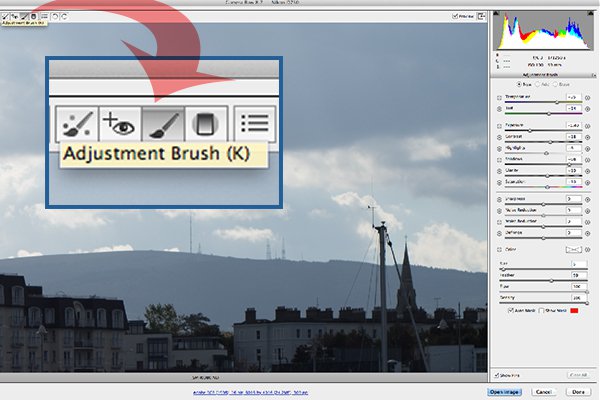Toggle full screen mode icon
Viewport: 600px width, 400px height.
point(481,16)
